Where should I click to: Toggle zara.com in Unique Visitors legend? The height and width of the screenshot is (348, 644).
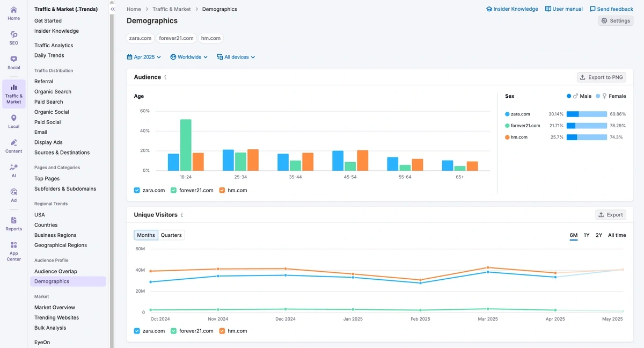tap(137, 331)
